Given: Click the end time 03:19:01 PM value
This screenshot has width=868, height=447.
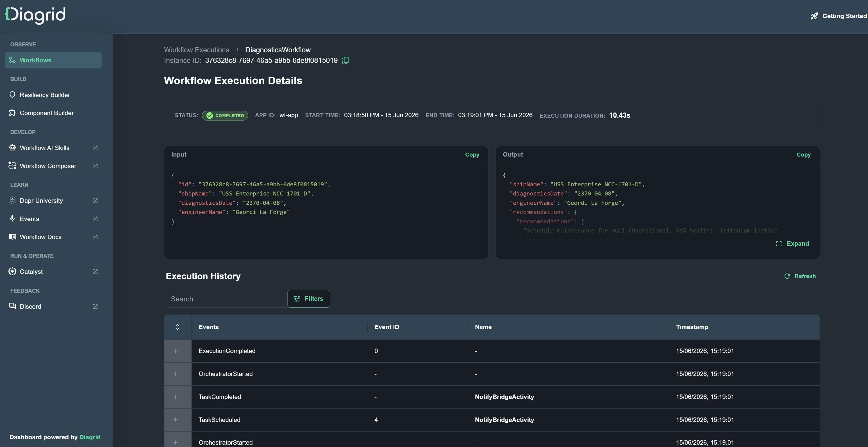Looking at the screenshot, I should pos(495,115).
